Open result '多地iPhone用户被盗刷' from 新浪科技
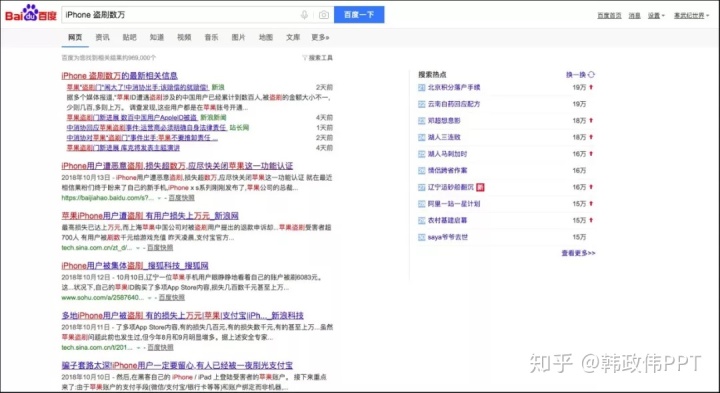The height and width of the screenshot is (393, 720). [183, 316]
